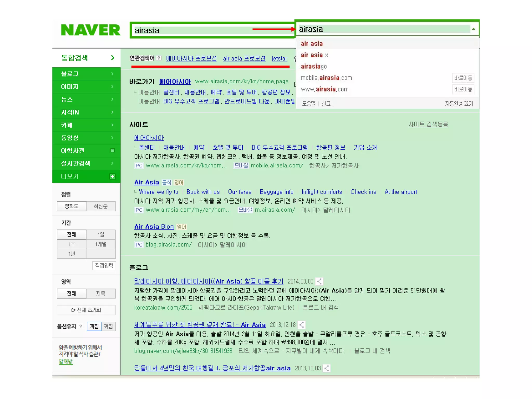Click the NAVER logo
The image size is (532, 399).
pyautogui.click(x=90, y=30)
